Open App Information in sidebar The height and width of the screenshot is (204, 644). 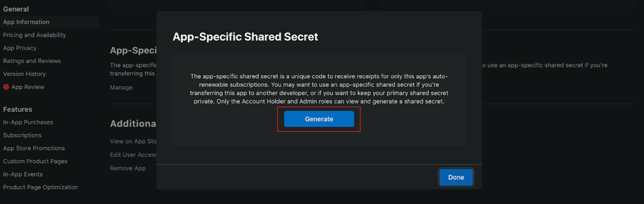click(x=26, y=22)
